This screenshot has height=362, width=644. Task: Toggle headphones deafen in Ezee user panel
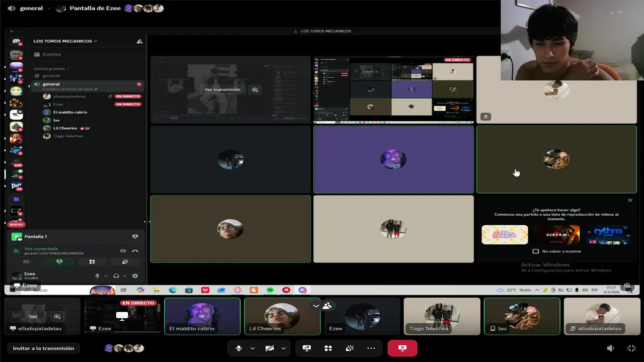point(116,276)
